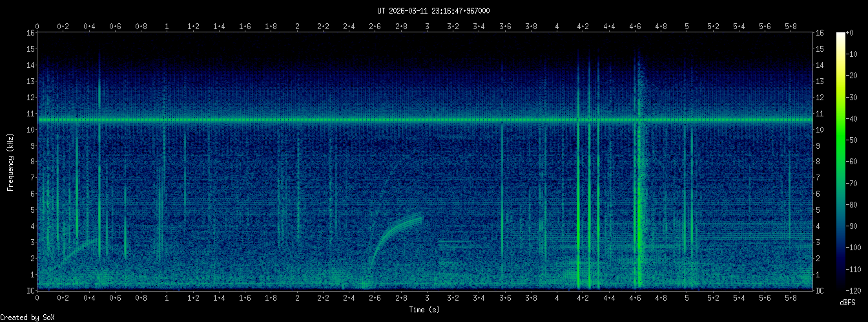Click the DC label on left frequency axis

click(x=30, y=291)
